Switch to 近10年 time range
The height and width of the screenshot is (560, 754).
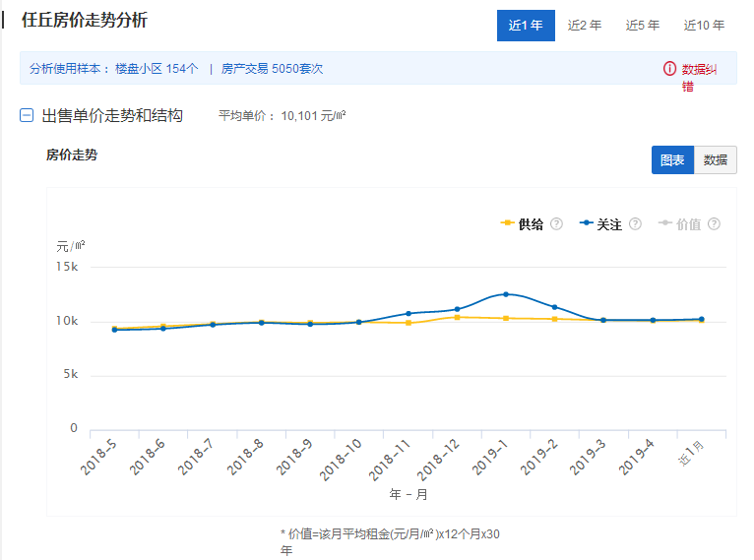pyautogui.click(x=704, y=26)
